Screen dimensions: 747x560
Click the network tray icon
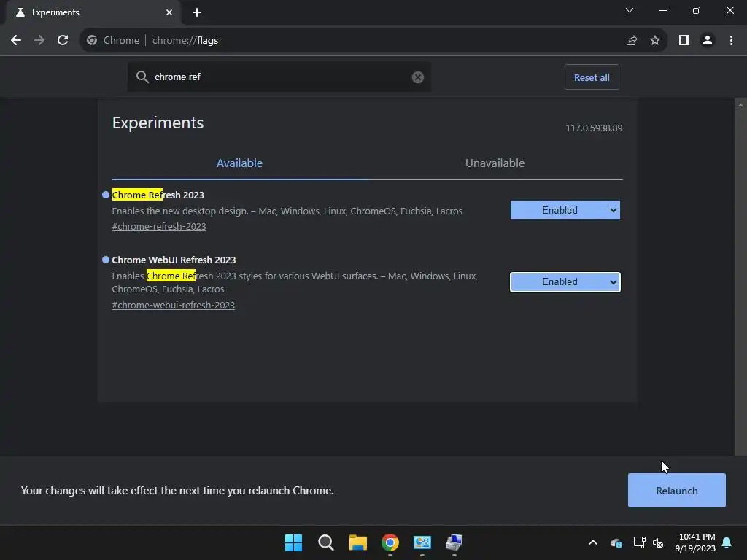tap(639, 542)
